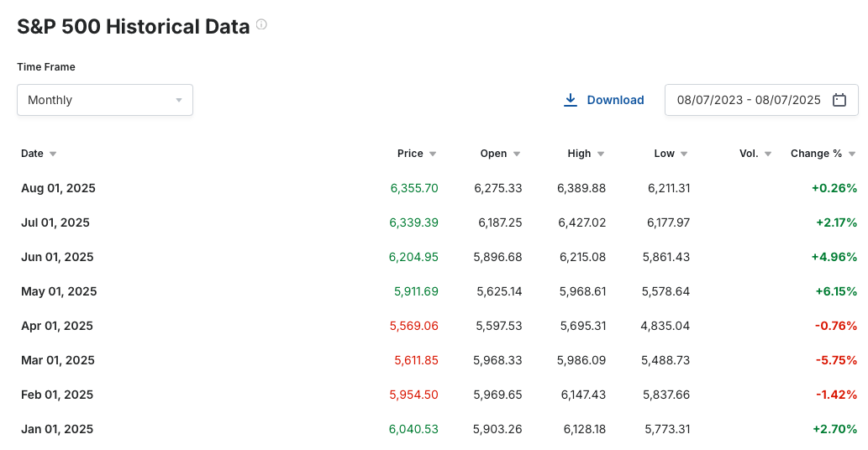Click the Date column header label

click(32, 154)
